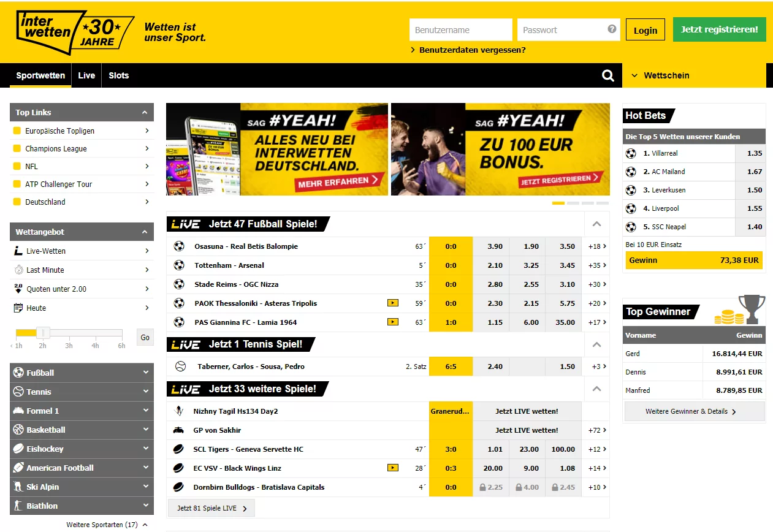Viewport: 773px width, 532px height.
Task: Switch to the Sportwetten tab
Action: [x=40, y=75]
